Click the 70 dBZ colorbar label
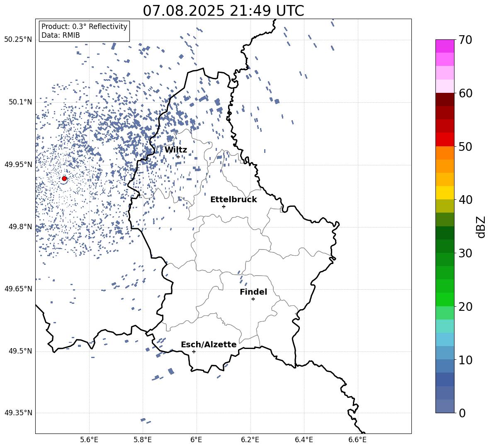Viewport: 491px width, 448px height. point(465,40)
